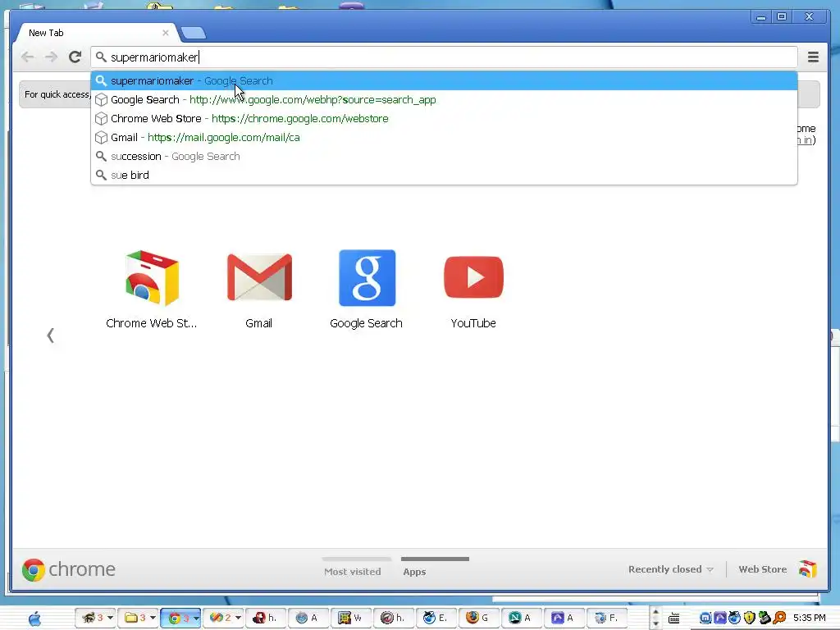Choose the Gmail mail.google.com suggestion

click(x=444, y=137)
